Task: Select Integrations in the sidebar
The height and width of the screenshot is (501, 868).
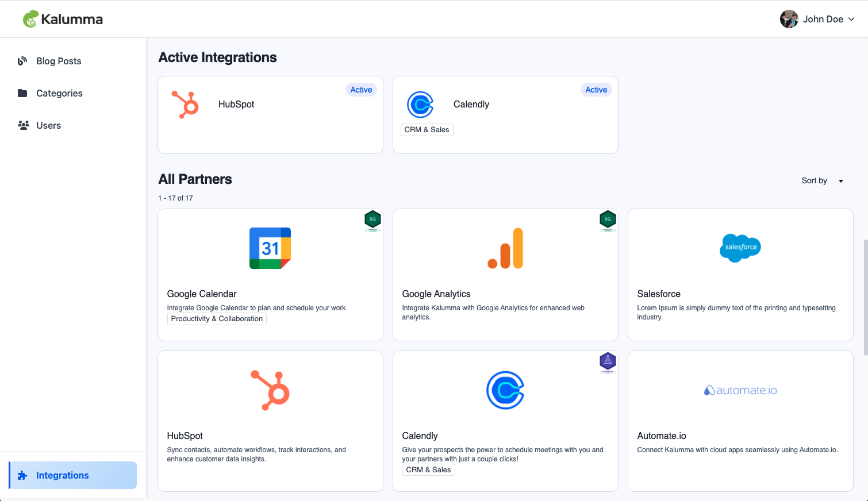Action: point(73,475)
